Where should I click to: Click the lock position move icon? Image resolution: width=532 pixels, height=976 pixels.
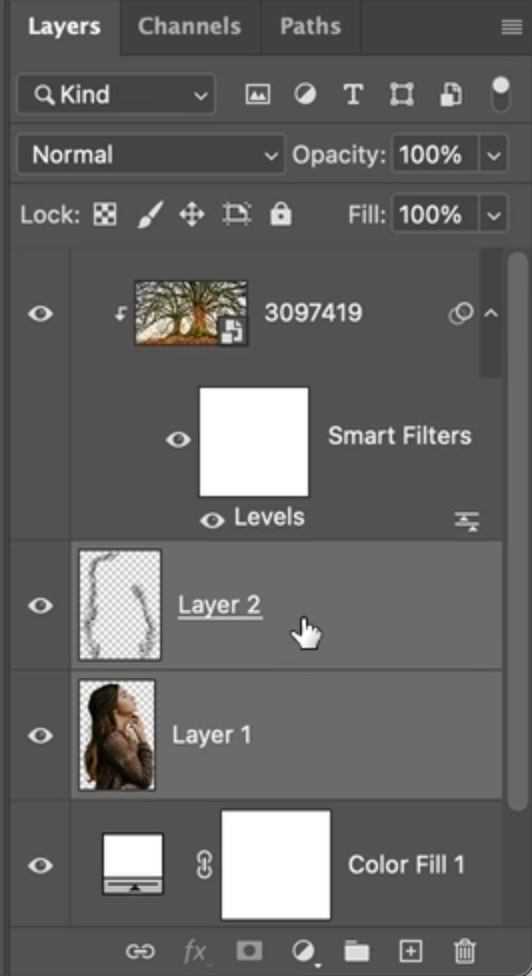tap(192, 215)
